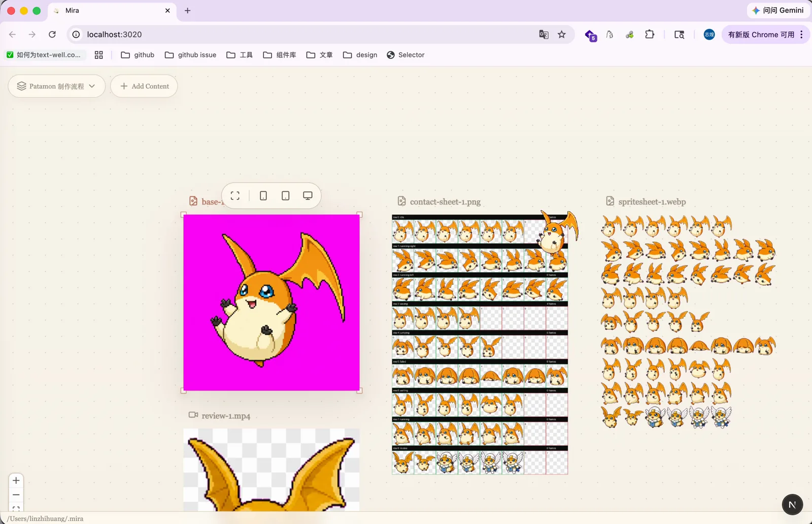Close the Mira tab
The width and height of the screenshot is (812, 524).
pos(167,11)
